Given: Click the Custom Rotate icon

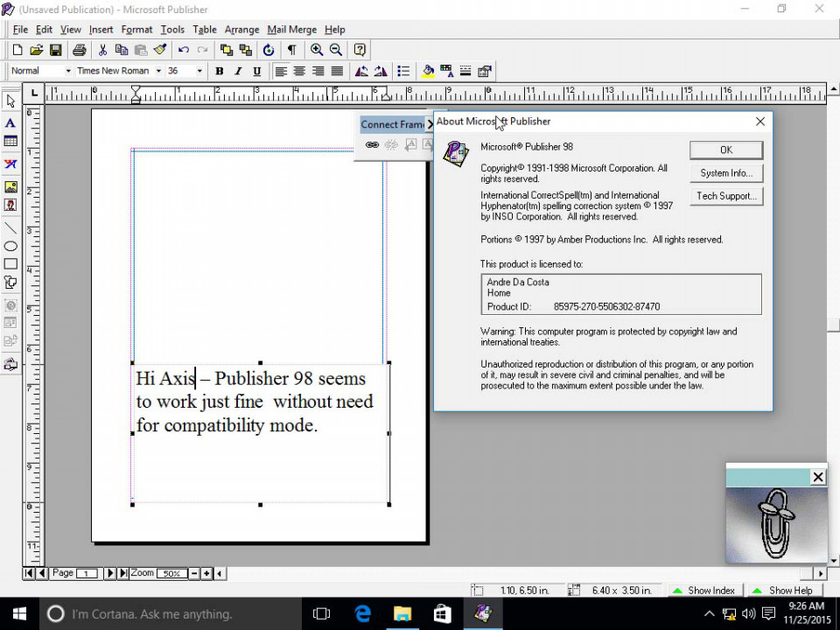Looking at the screenshot, I should point(269,51).
